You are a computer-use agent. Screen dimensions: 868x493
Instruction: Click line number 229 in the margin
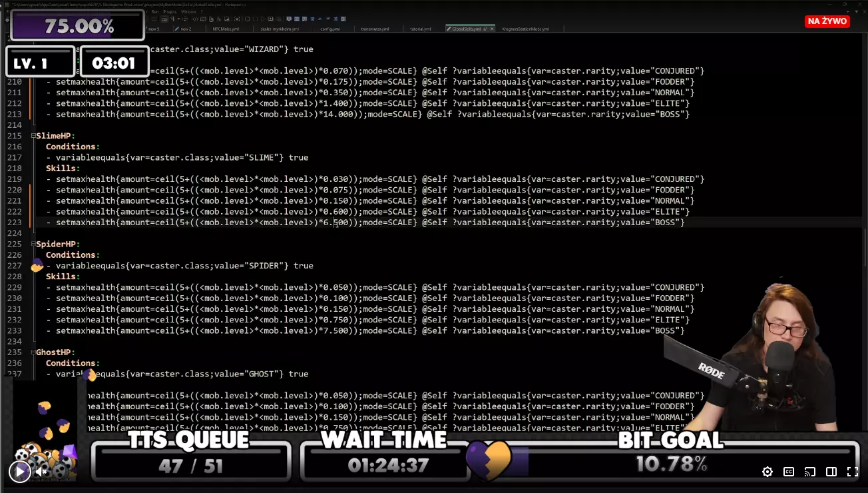click(x=15, y=287)
